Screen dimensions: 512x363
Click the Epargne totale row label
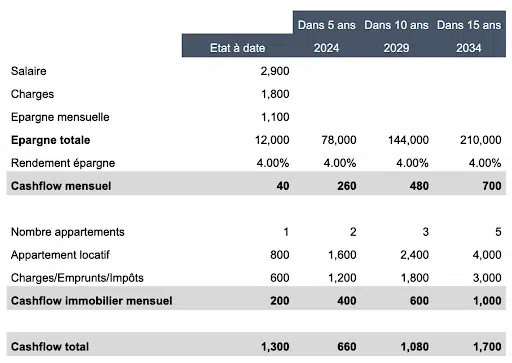click(51, 140)
